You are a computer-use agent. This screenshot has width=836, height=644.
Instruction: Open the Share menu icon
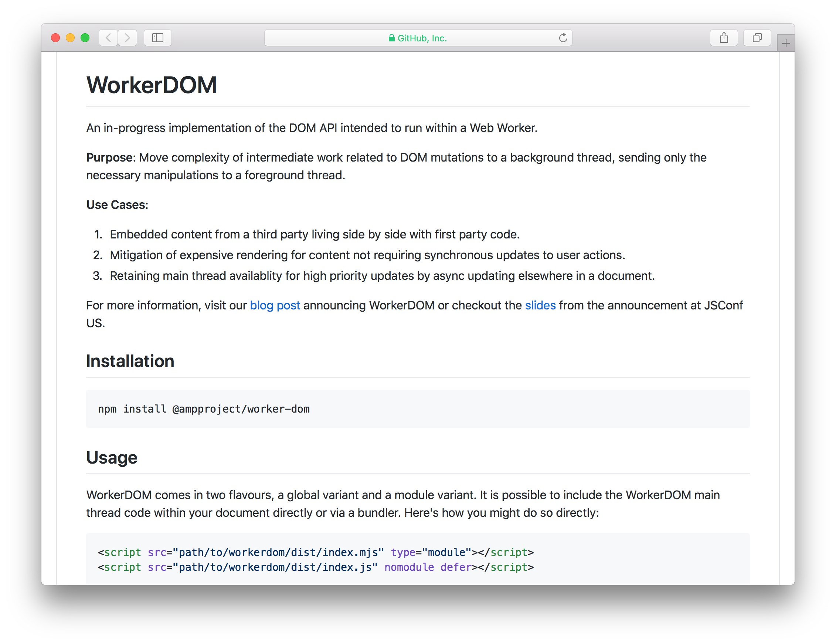724,37
